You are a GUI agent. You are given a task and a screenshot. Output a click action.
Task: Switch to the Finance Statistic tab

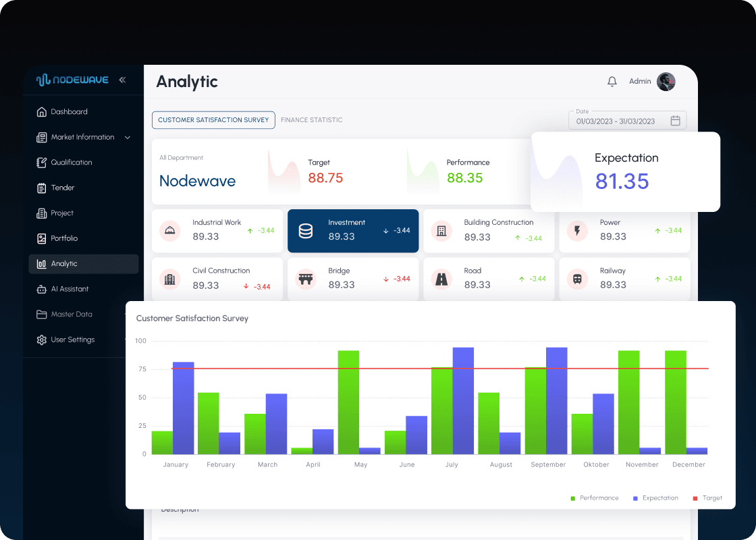point(311,120)
